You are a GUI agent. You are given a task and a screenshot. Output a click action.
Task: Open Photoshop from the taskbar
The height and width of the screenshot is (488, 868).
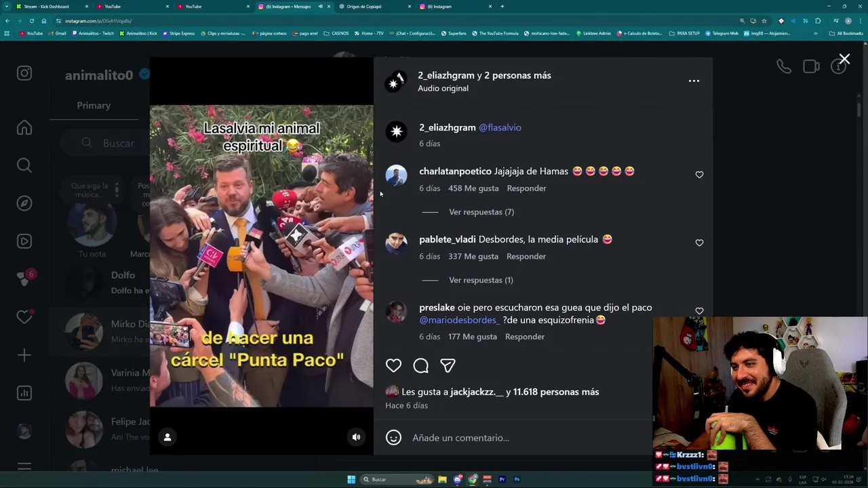point(517,479)
